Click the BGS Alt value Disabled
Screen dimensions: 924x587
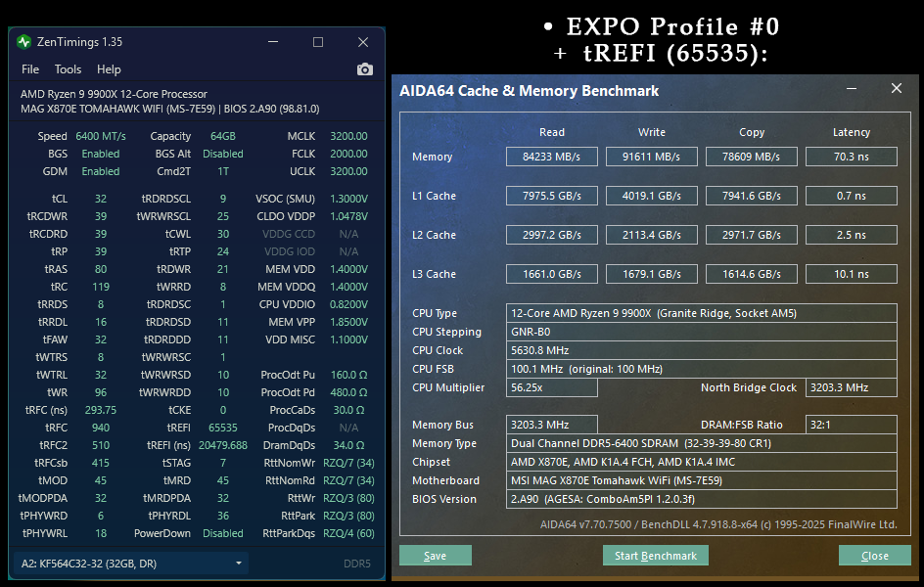pyautogui.click(x=223, y=154)
